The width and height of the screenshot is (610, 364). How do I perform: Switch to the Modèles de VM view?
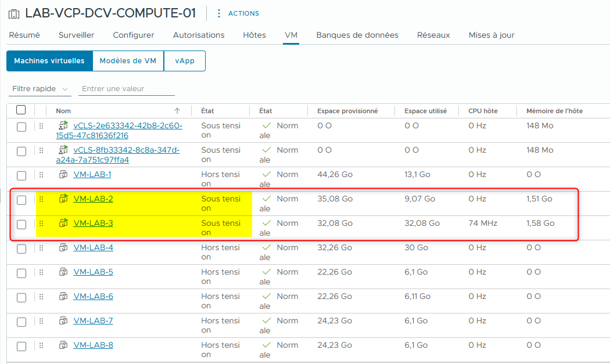point(128,60)
